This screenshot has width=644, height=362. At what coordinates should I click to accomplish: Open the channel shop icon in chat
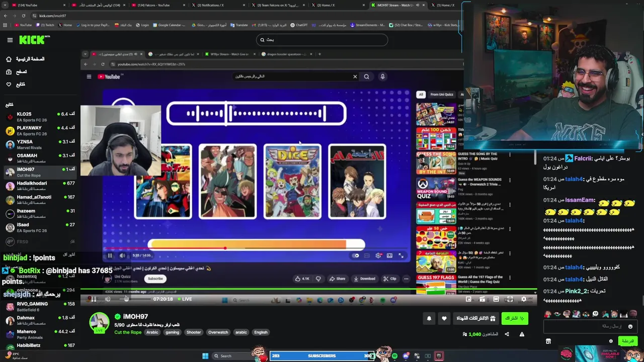coord(548,341)
